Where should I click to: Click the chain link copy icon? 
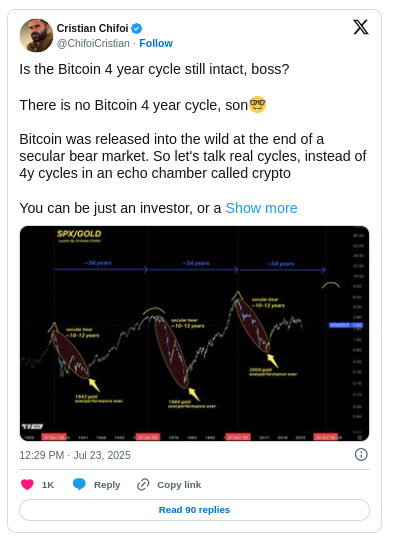coord(143,484)
